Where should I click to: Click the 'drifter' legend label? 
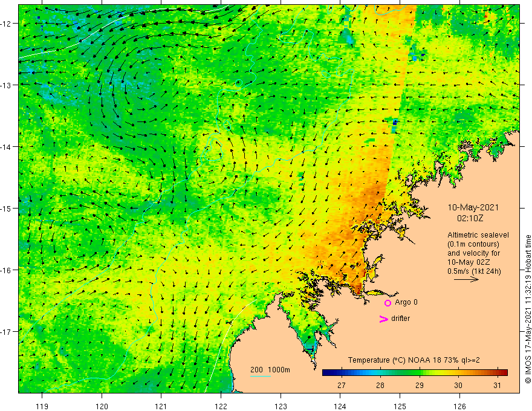pos(400,319)
